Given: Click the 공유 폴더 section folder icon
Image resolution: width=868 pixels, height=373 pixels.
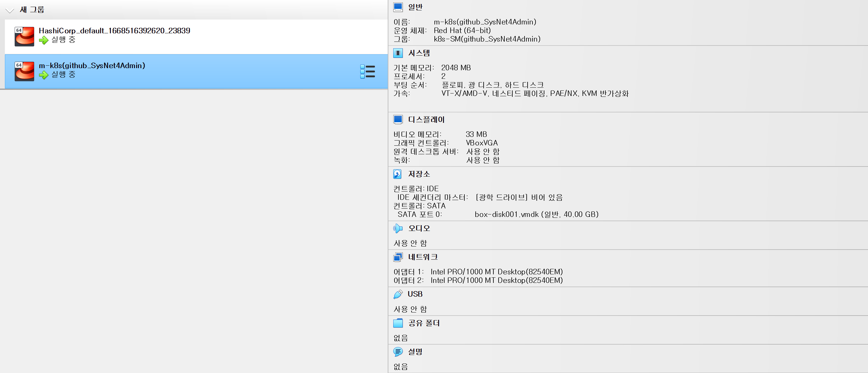Looking at the screenshot, I should coord(398,323).
